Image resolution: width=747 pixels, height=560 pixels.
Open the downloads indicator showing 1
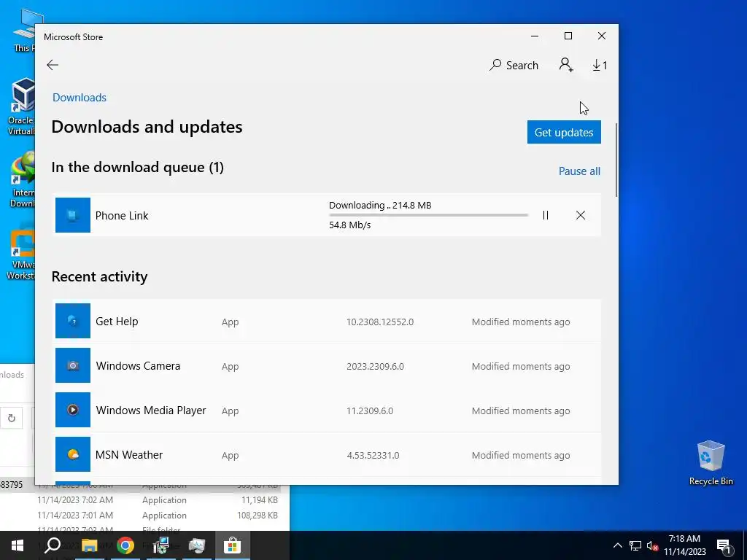[x=600, y=65]
